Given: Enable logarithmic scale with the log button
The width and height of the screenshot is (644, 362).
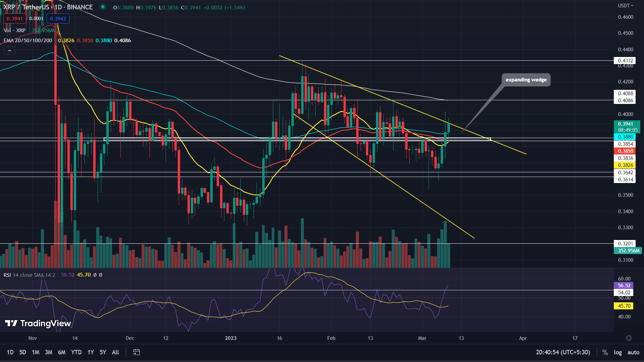Looking at the screenshot, I should (618, 352).
